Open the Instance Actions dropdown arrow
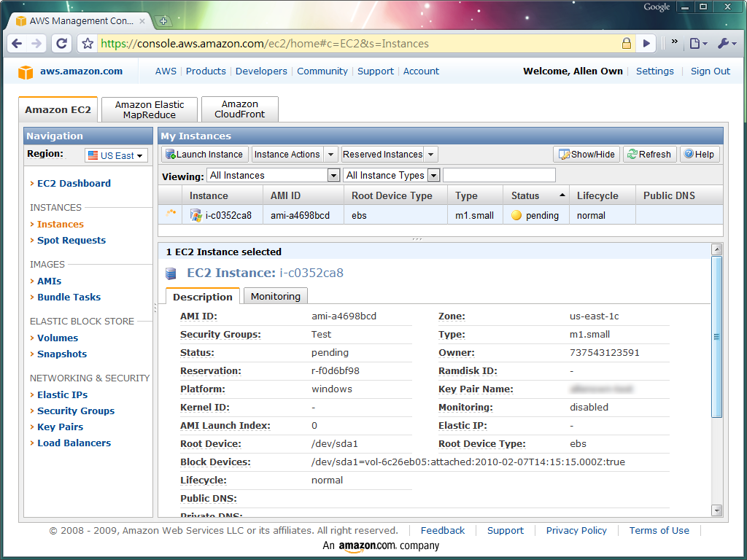747x560 pixels. [330, 155]
